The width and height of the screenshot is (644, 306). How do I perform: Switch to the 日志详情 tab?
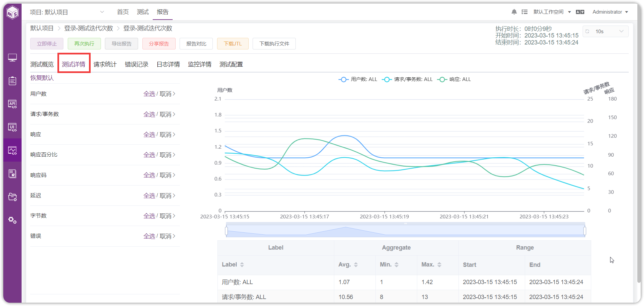[168, 64]
